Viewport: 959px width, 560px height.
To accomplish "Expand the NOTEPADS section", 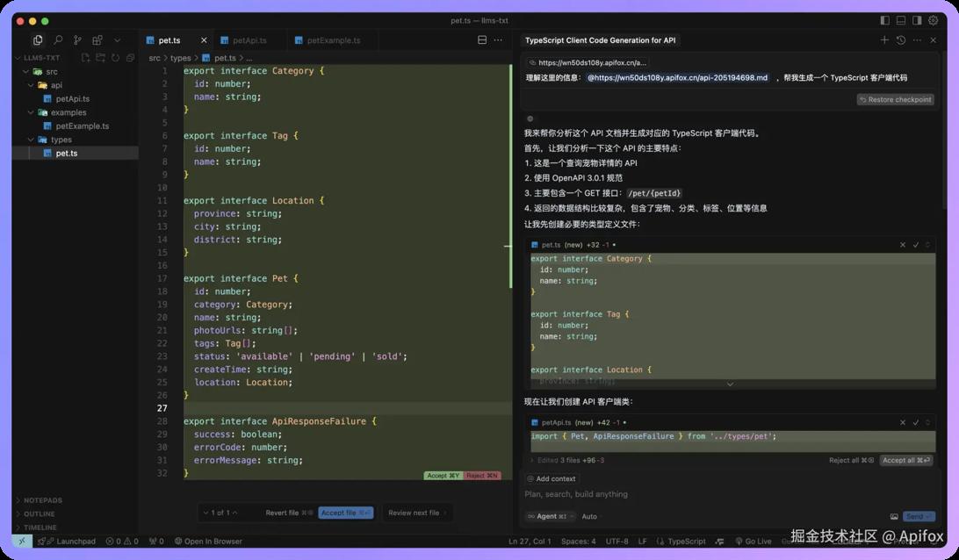I will (x=40, y=500).
